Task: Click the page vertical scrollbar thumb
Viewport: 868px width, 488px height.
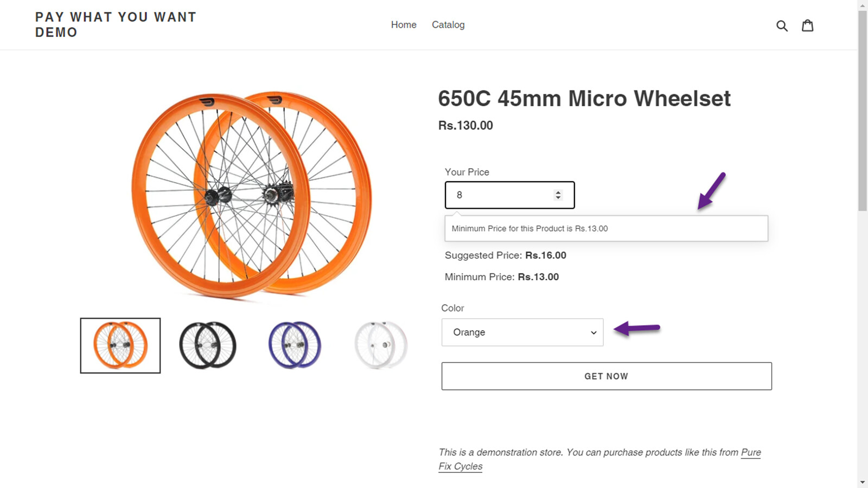Action: 863,108
